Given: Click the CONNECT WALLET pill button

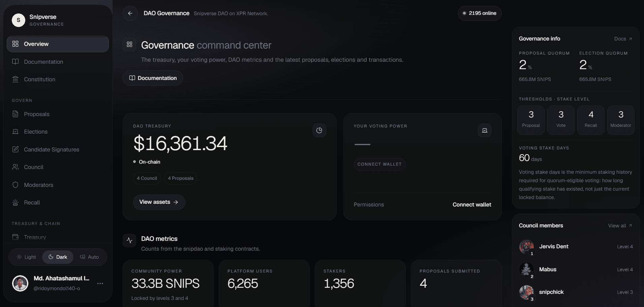Looking at the screenshot, I should click(379, 164).
